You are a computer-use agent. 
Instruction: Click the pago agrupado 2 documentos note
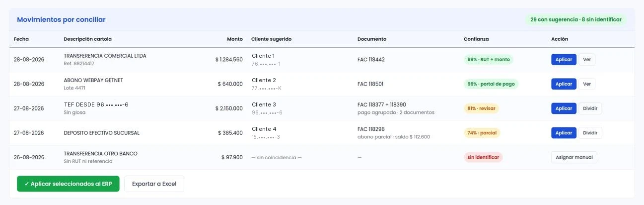[x=396, y=112]
